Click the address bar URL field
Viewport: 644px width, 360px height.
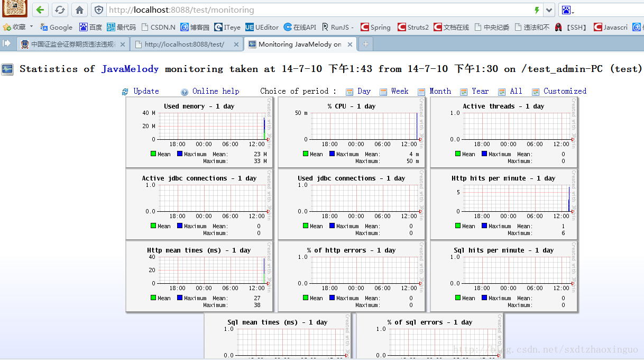coord(319,10)
